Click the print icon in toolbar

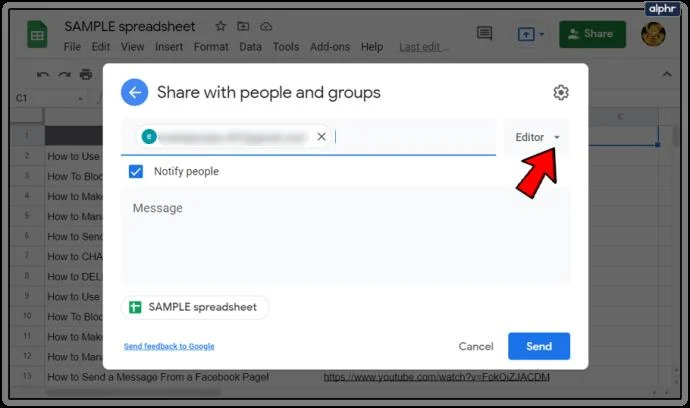tap(86, 74)
